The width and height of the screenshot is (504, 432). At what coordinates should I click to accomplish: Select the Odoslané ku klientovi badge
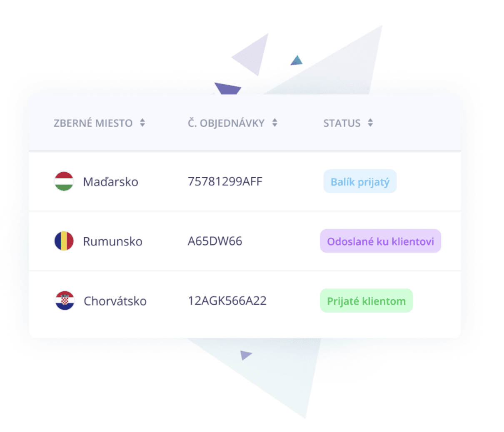point(380,241)
